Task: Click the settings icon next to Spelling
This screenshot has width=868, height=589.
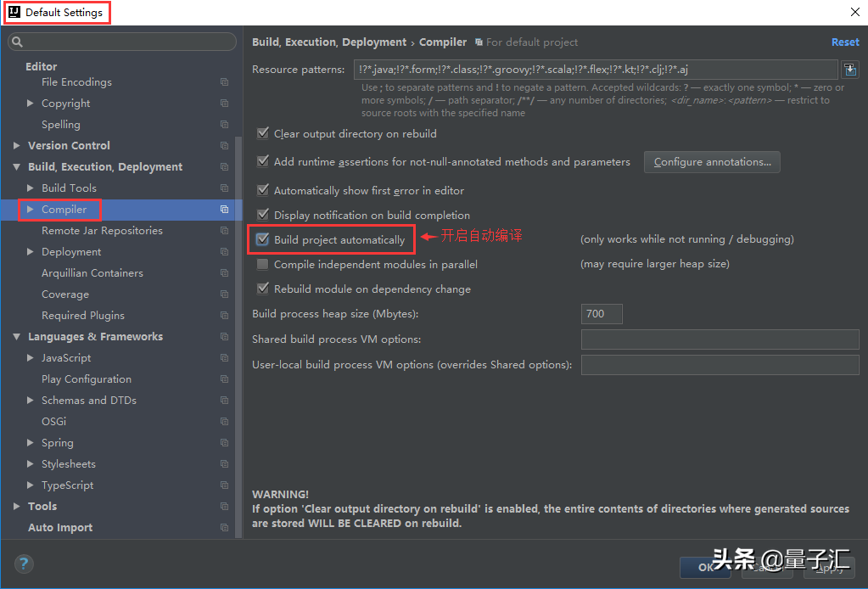Action: [223, 124]
